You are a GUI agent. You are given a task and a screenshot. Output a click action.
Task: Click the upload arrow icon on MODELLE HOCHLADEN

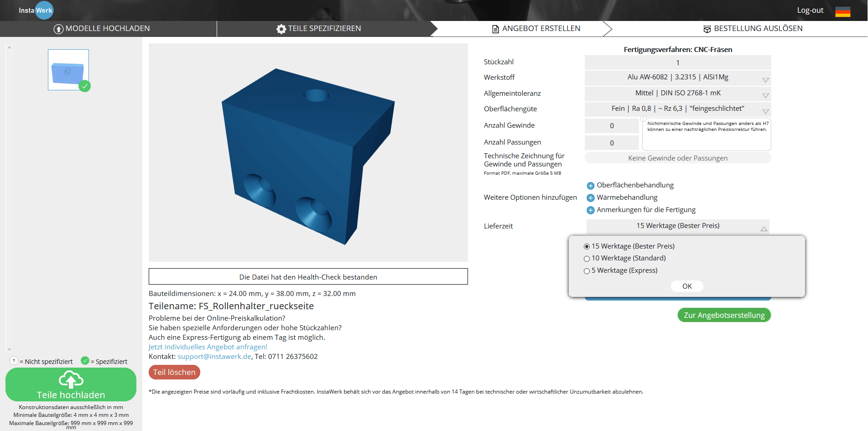point(58,28)
